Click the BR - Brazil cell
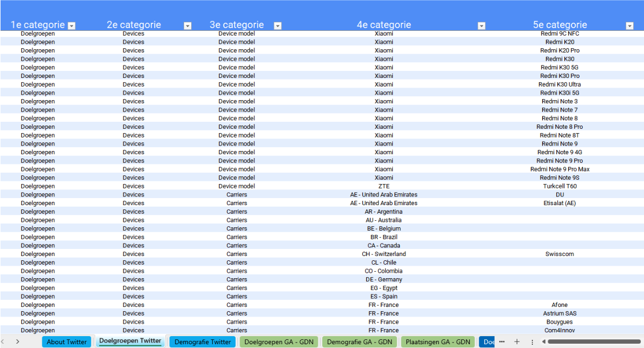Screen dimensions: 644x348 [384, 237]
